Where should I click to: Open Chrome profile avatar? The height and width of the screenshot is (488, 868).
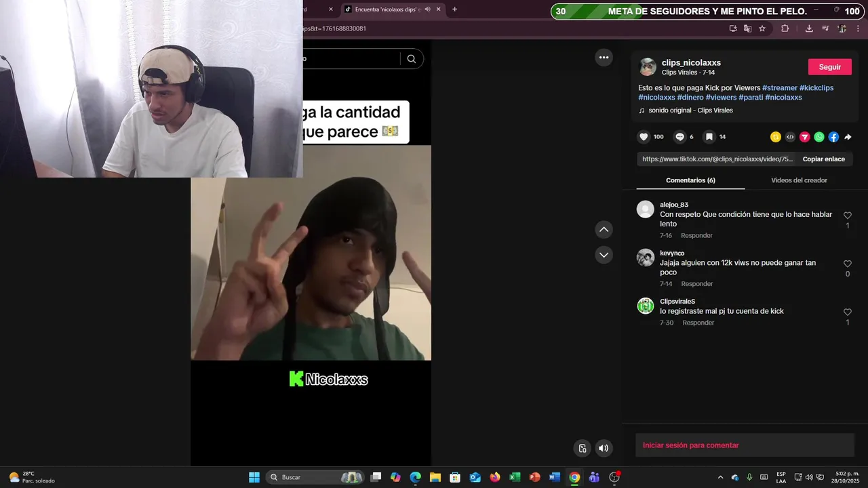click(842, 28)
